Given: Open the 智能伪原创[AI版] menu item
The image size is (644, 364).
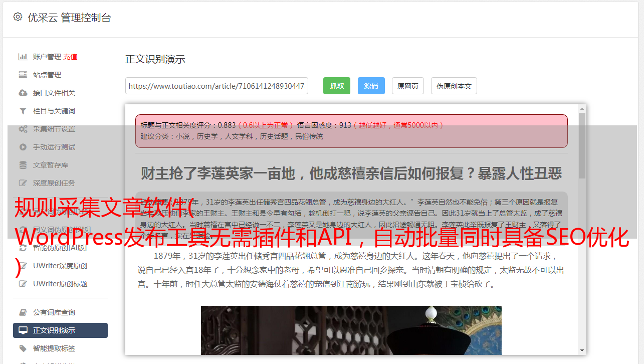Looking at the screenshot, I should pyautogui.click(x=60, y=248).
